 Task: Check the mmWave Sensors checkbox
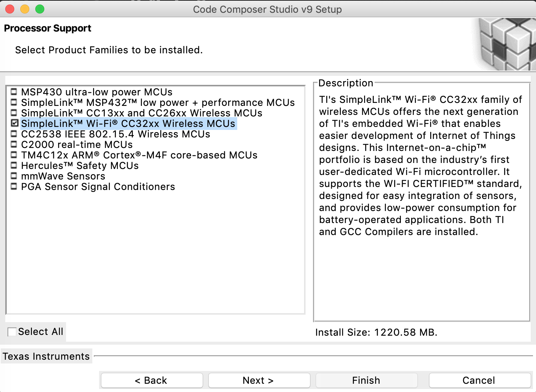click(14, 176)
